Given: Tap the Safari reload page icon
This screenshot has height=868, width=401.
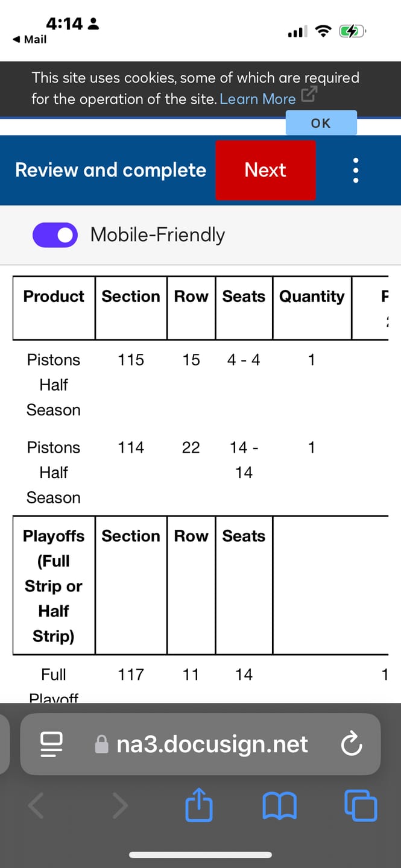Looking at the screenshot, I should 351,744.
